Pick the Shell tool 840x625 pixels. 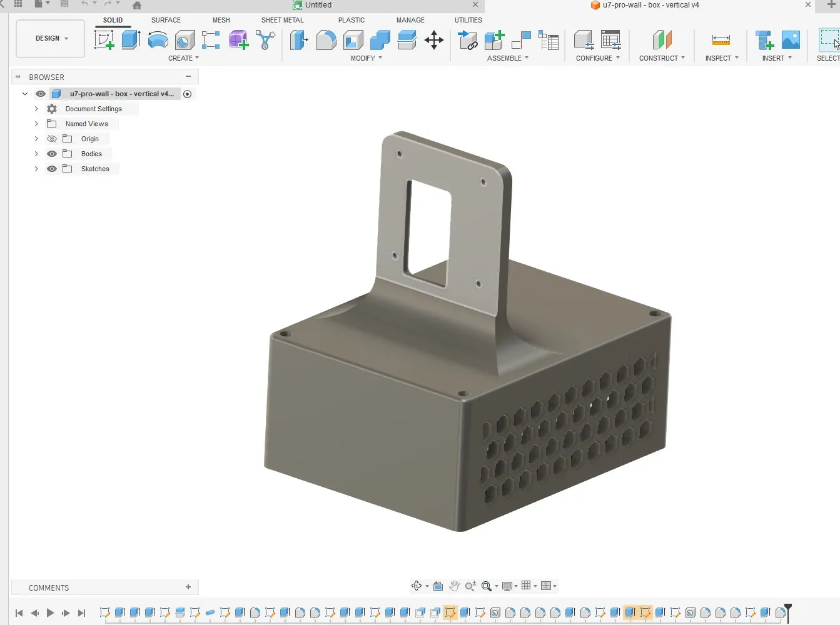353,40
